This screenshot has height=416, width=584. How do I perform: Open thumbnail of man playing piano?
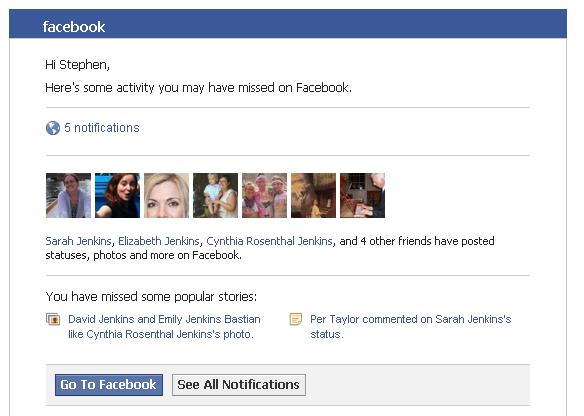(x=362, y=196)
